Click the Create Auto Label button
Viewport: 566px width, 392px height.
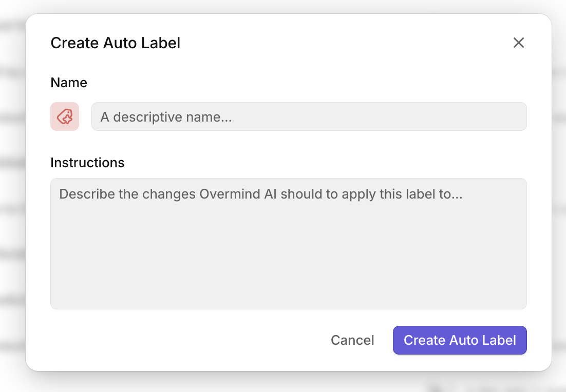[x=459, y=340]
